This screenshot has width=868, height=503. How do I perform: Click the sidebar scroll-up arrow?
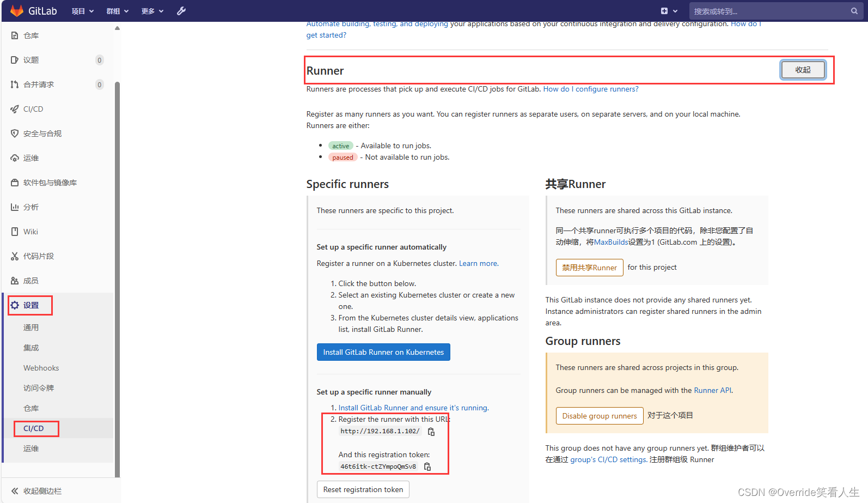[117, 28]
